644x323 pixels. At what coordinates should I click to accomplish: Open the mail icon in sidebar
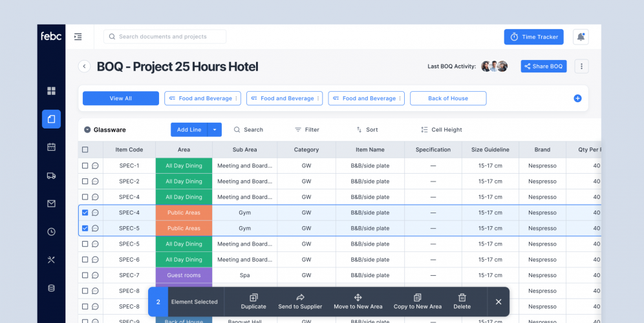pyautogui.click(x=51, y=203)
